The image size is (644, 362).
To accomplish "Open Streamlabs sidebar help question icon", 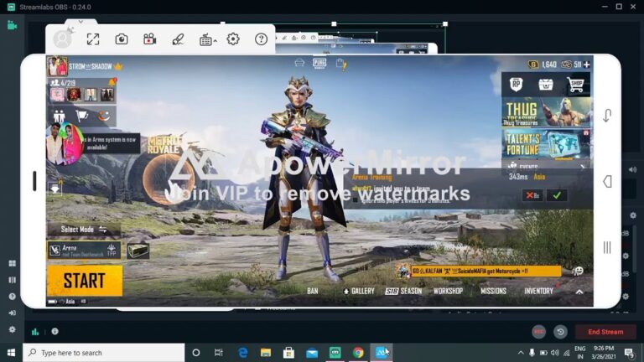I will click(x=12, y=297).
